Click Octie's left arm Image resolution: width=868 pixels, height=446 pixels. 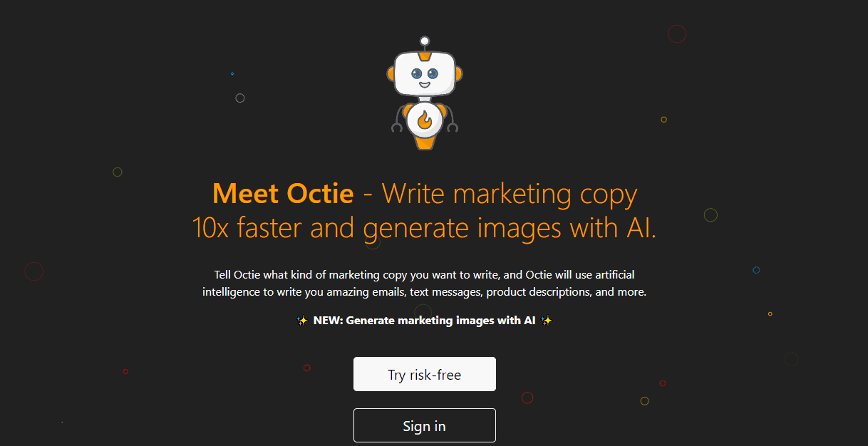[396, 121]
